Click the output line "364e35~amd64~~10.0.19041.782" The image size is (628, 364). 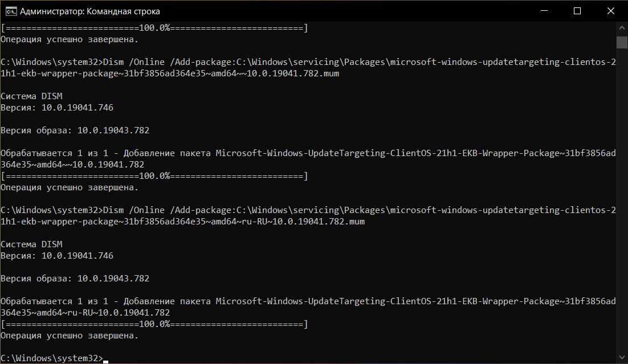[72, 165]
